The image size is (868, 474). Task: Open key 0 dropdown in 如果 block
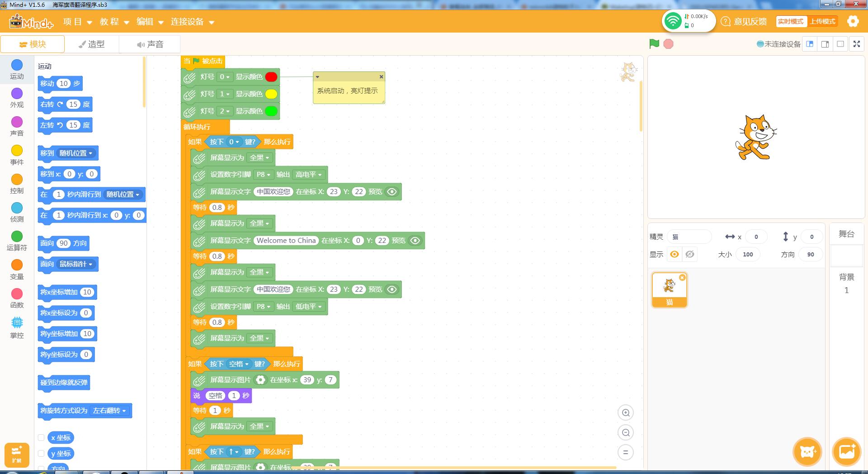(x=234, y=142)
